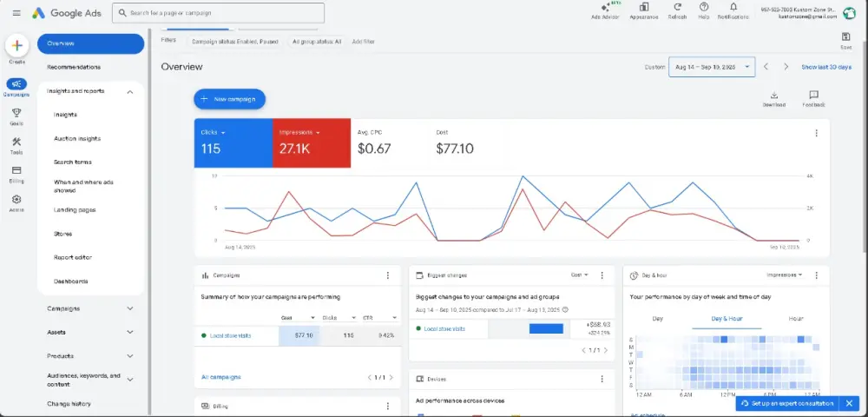Open the Notifications bell

point(733,8)
